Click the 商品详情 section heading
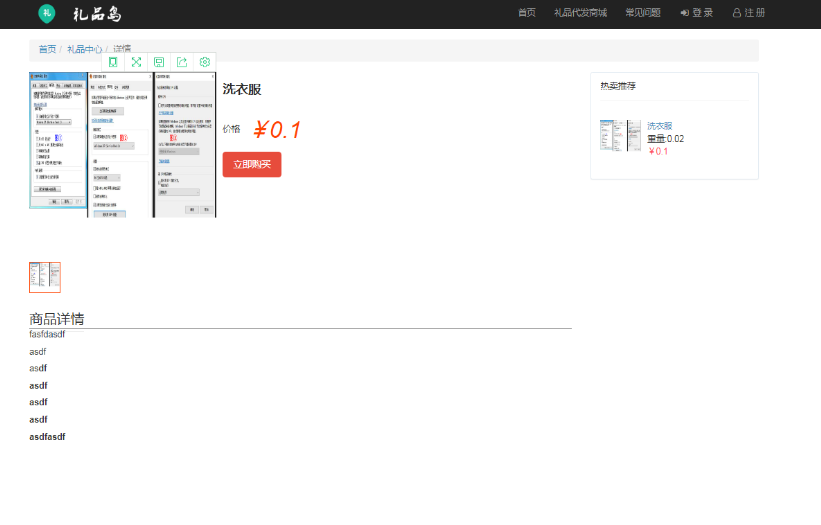Screen dimensions: 821x525 (57, 319)
